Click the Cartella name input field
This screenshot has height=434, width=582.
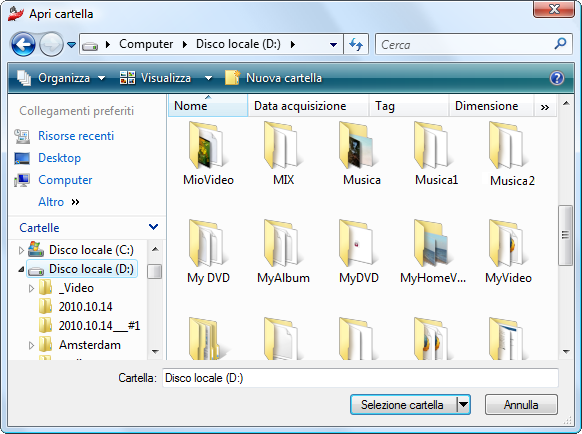pyautogui.click(x=360, y=378)
